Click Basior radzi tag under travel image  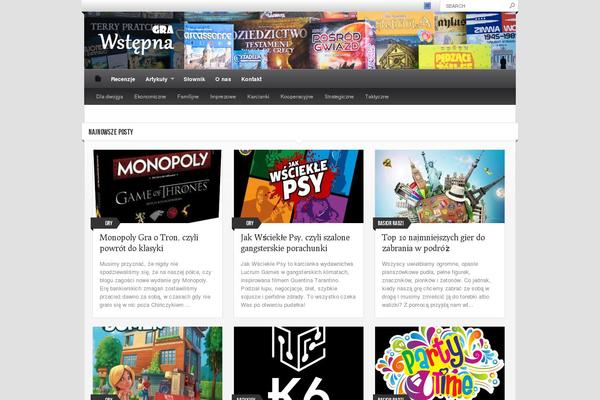click(391, 223)
